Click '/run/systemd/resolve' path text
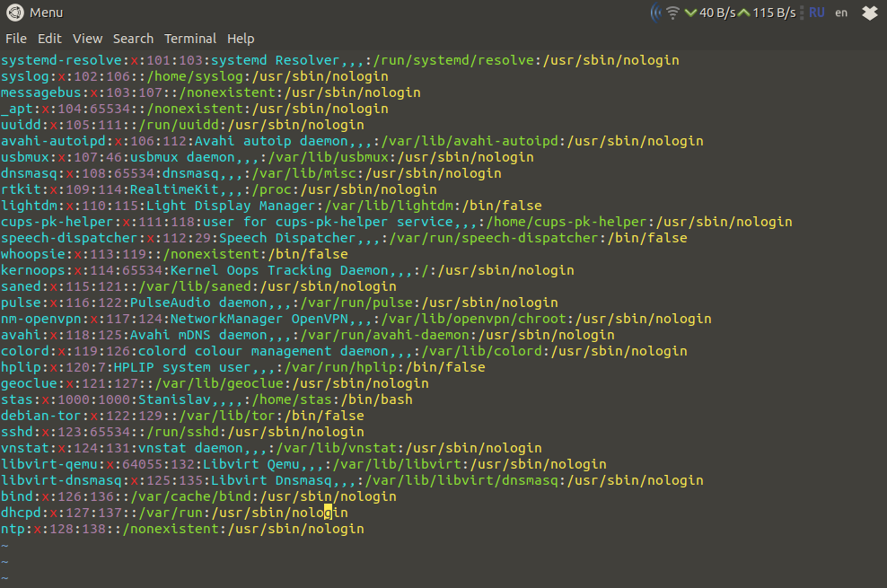The height and width of the screenshot is (588, 887). click(453, 60)
